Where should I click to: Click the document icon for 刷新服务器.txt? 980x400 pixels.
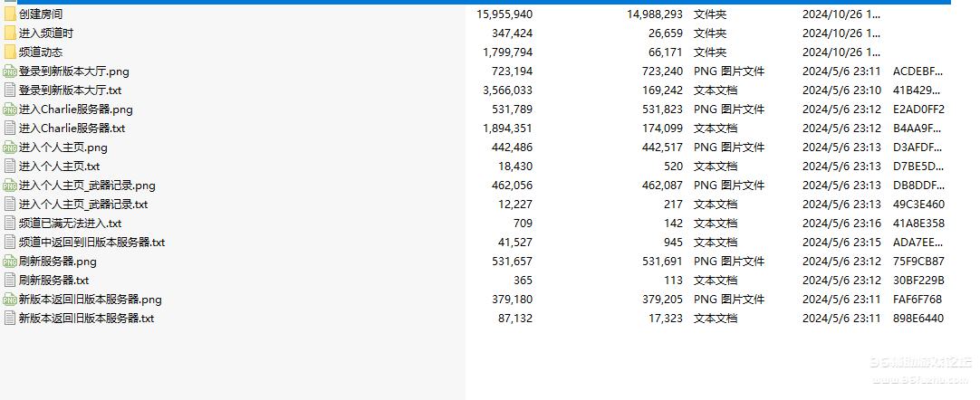click(x=10, y=281)
